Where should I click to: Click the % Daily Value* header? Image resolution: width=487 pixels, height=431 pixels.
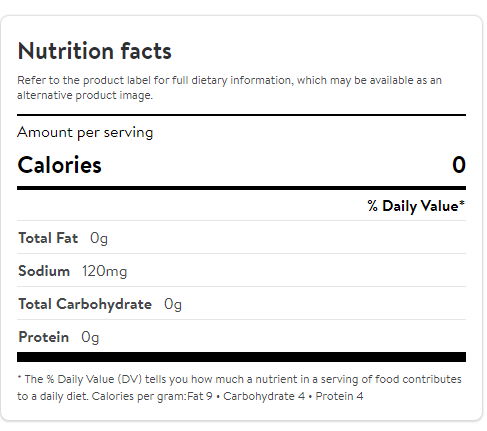click(x=416, y=206)
